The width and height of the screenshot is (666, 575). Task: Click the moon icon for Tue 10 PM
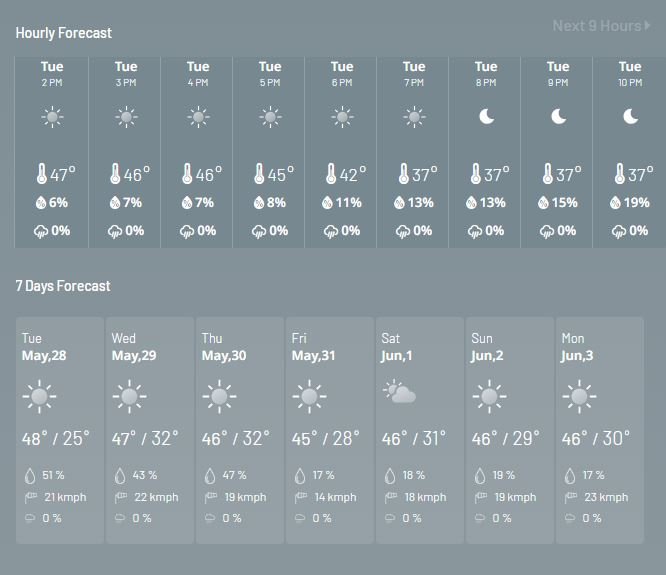point(630,116)
